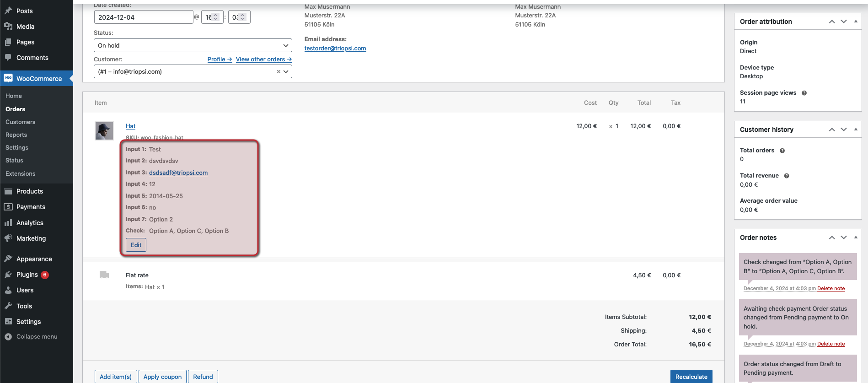Move the Customer history panel down

coord(844,129)
